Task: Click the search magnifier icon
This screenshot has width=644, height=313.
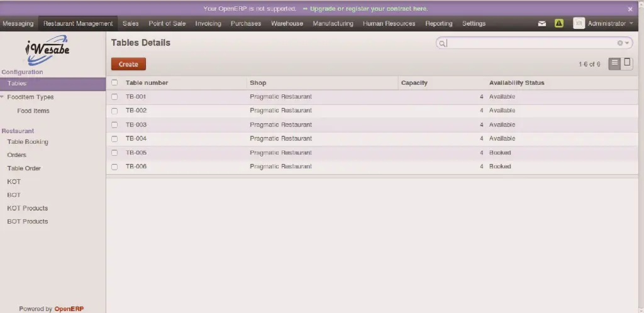Action: (442, 43)
